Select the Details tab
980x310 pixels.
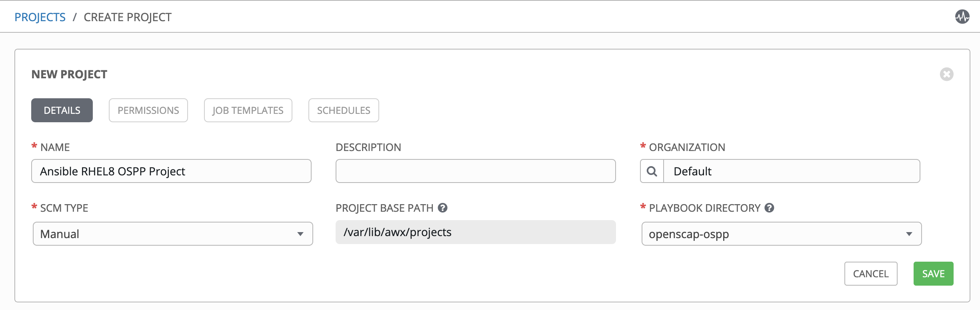click(62, 110)
